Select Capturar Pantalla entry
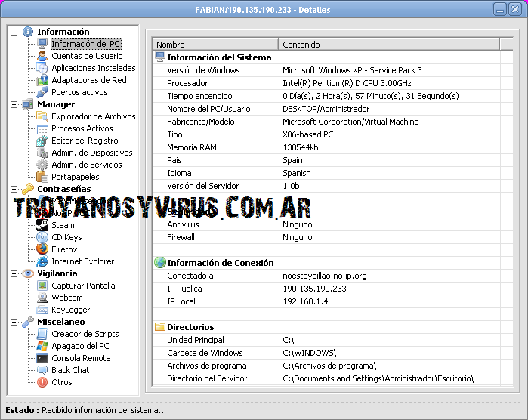This screenshot has height=420, width=528. (83, 286)
